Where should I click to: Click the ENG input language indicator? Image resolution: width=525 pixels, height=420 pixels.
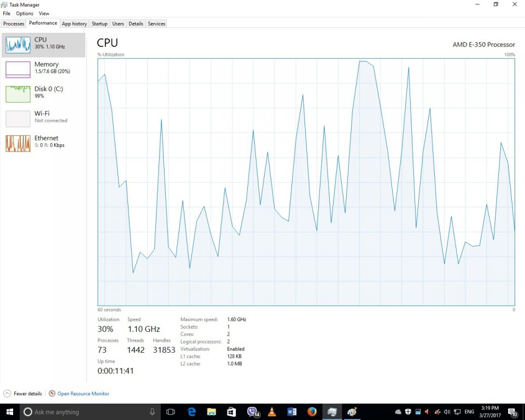tap(469, 412)
